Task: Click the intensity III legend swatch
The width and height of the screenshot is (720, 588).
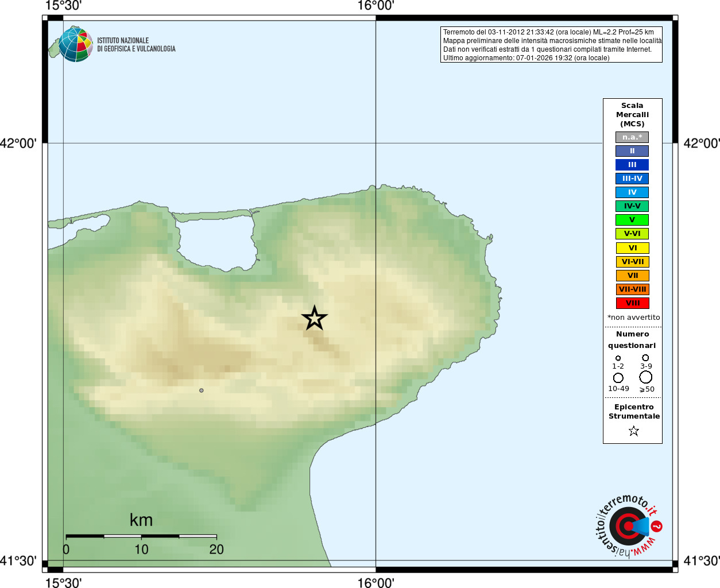Action: tap(632, 165)
